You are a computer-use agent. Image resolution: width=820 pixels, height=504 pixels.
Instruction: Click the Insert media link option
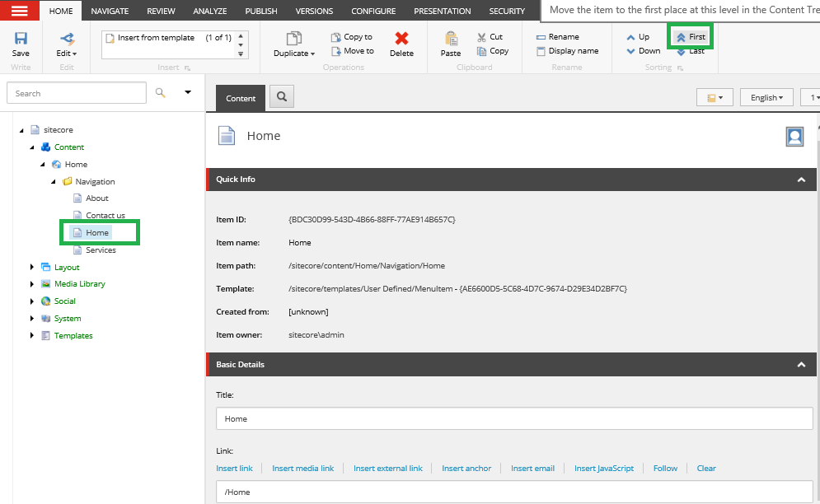coord(302,468)
